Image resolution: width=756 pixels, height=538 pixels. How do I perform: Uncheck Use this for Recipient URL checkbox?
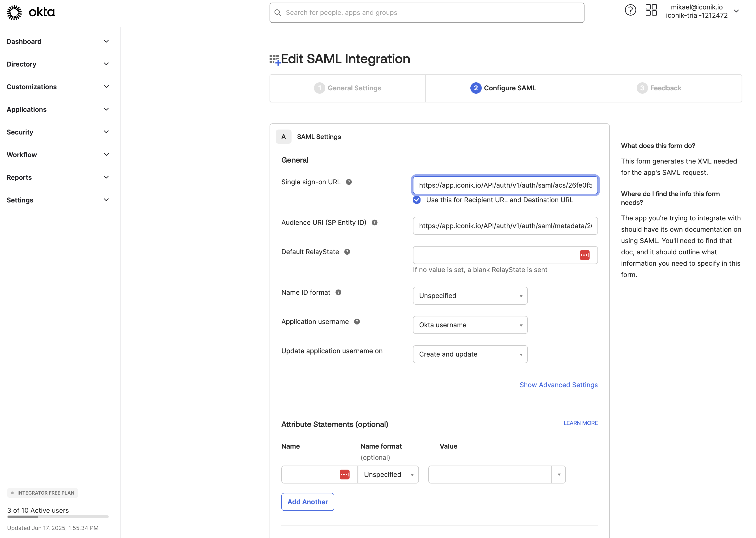click(417, 200)
